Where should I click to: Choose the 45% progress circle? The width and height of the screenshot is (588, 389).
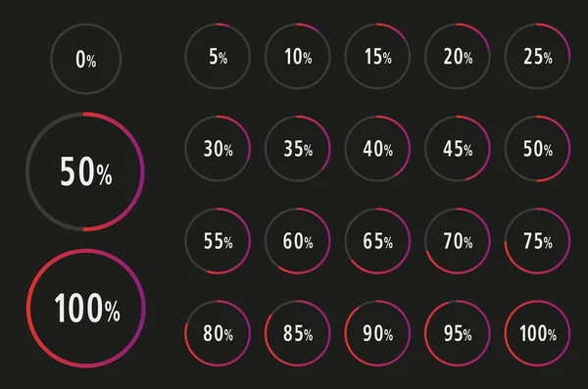(x=458, y=149)
